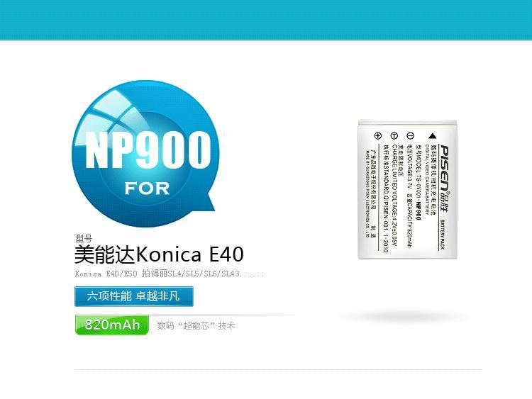
Task: Click the NP900 blue bubble logo
Action: coord(145,153)
